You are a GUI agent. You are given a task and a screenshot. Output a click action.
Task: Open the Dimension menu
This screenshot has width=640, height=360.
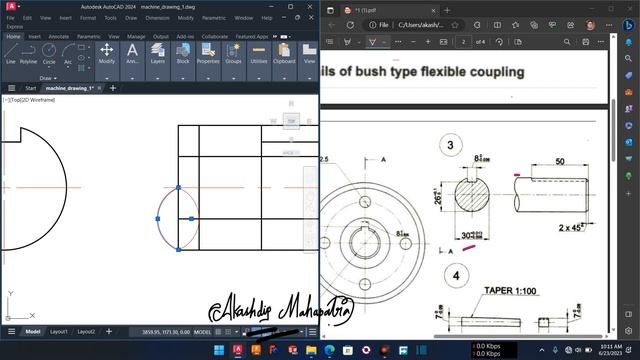pos(157,18)
